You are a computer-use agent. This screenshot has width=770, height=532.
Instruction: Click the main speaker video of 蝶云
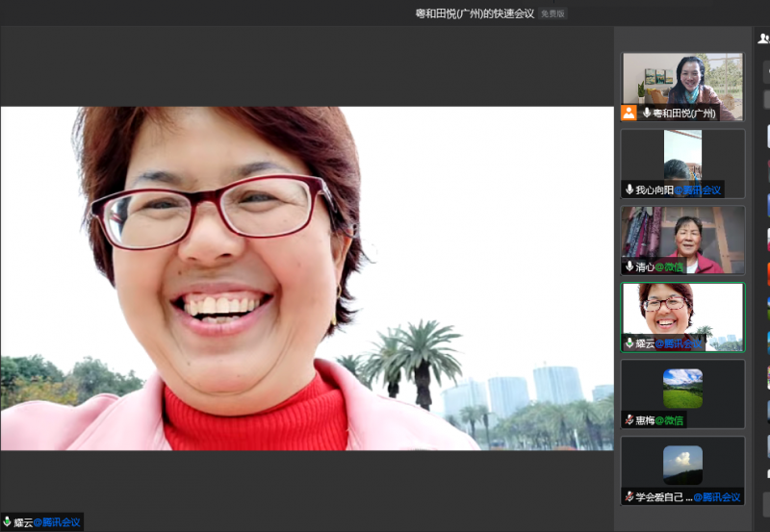click(x=306, y=278)
